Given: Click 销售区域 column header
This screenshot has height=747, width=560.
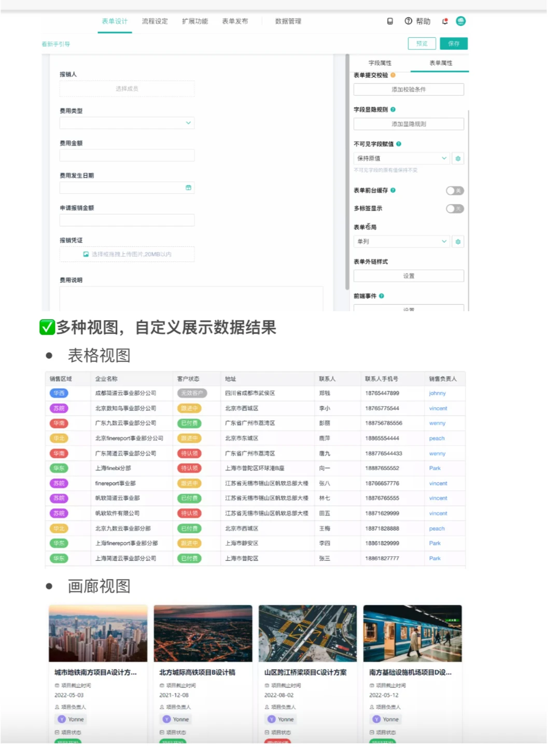Looking at the screenshot, I should (61, 379).
